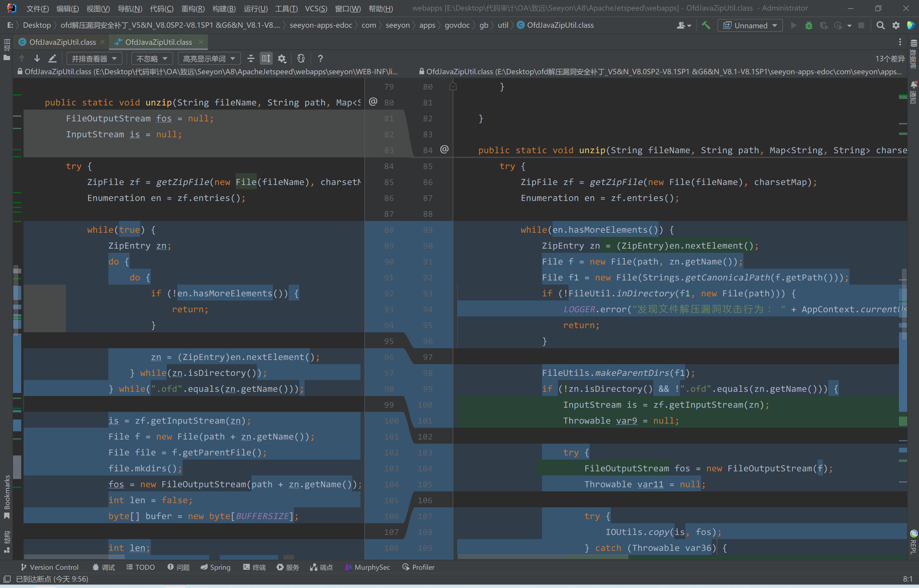919x588 pixels.
Task: Click the debug bug icon
Action: [x=809, y=25]
